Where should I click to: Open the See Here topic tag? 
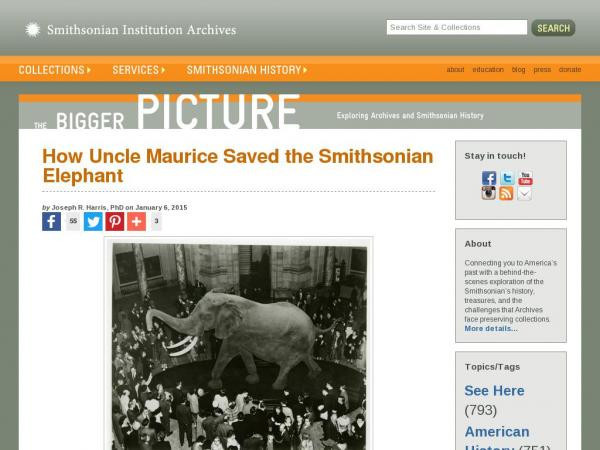click(x=494, y=391)
